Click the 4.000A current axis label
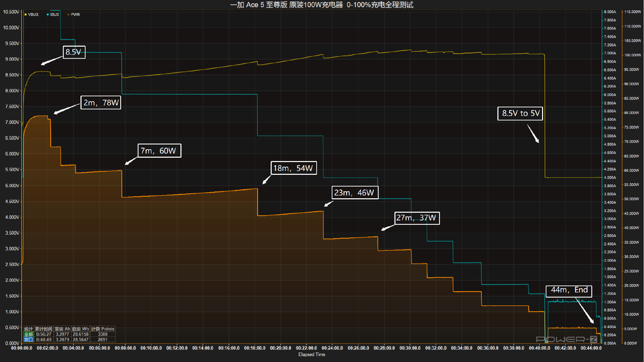 (x=610, y=177)
